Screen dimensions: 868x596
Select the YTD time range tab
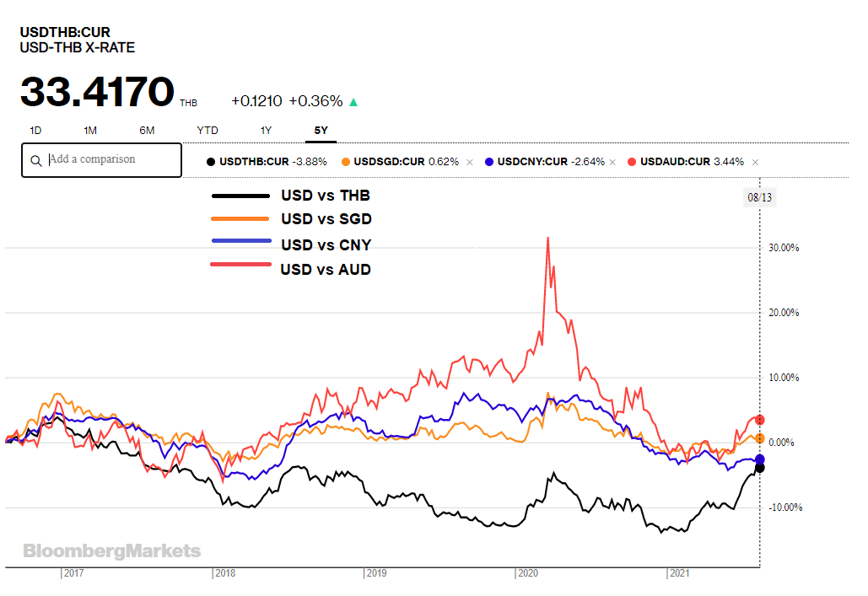tap(207, 130)
